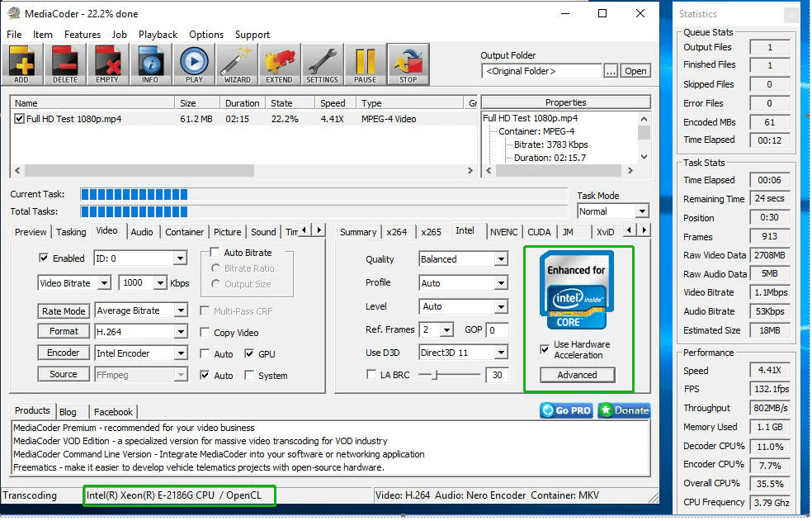Switch to the Audio tab
The image size is (812, 521).
(x=141, y=232)
